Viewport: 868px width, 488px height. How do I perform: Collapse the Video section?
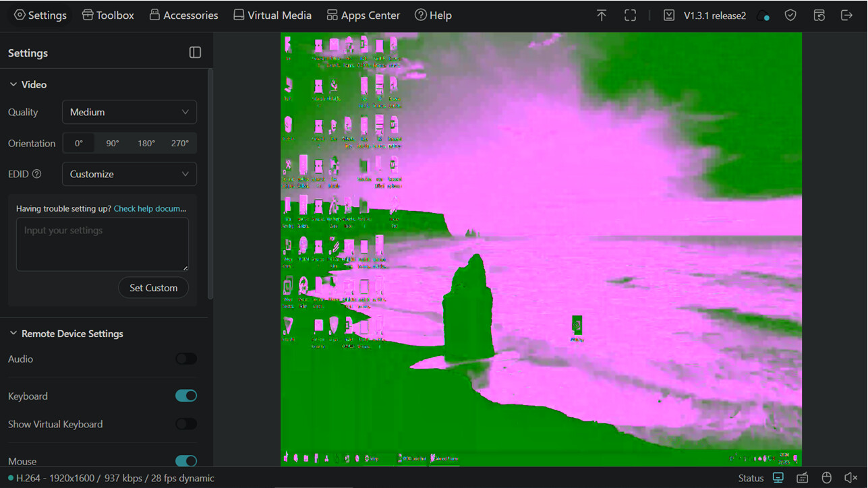point(28,84)
